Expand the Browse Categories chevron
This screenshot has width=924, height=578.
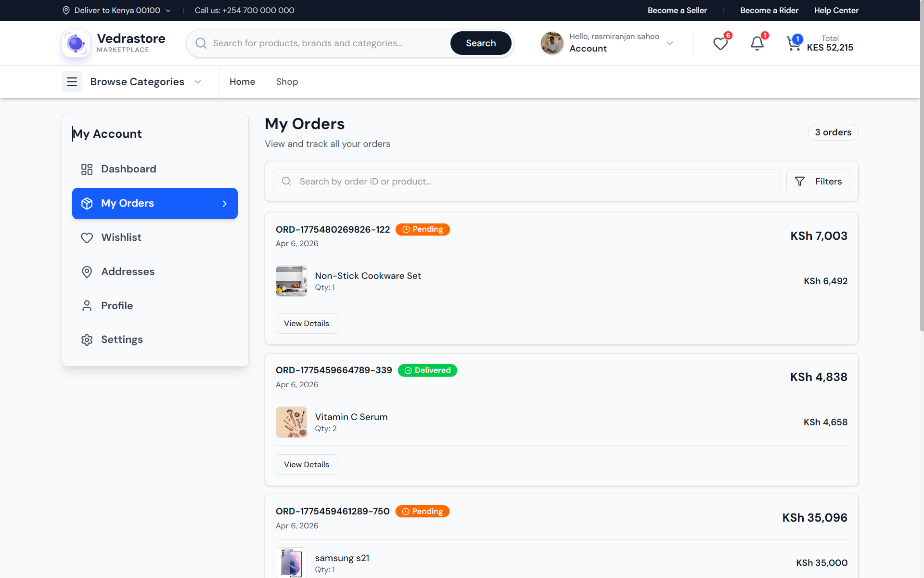(x=198, y=82)
